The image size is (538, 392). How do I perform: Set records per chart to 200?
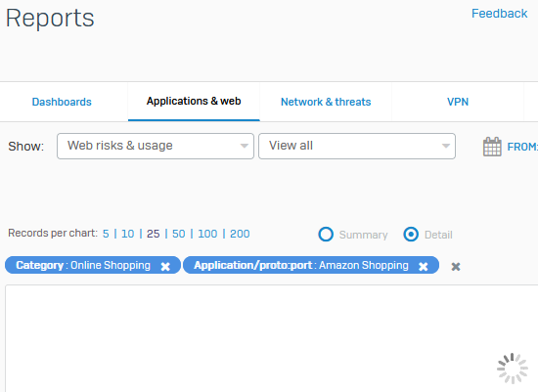point(240,234)
